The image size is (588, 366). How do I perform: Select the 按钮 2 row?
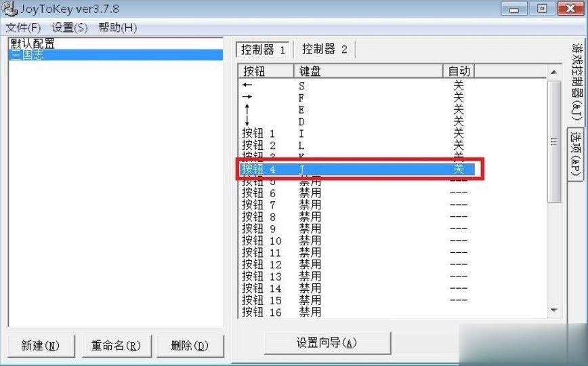(357, 145)
